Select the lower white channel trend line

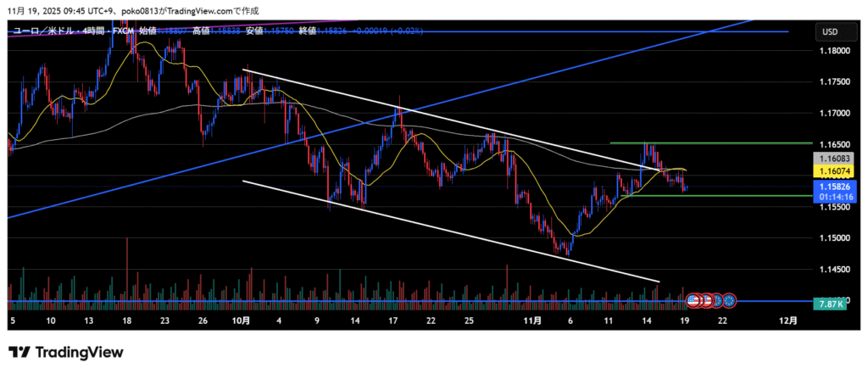[x=424, y=223]
